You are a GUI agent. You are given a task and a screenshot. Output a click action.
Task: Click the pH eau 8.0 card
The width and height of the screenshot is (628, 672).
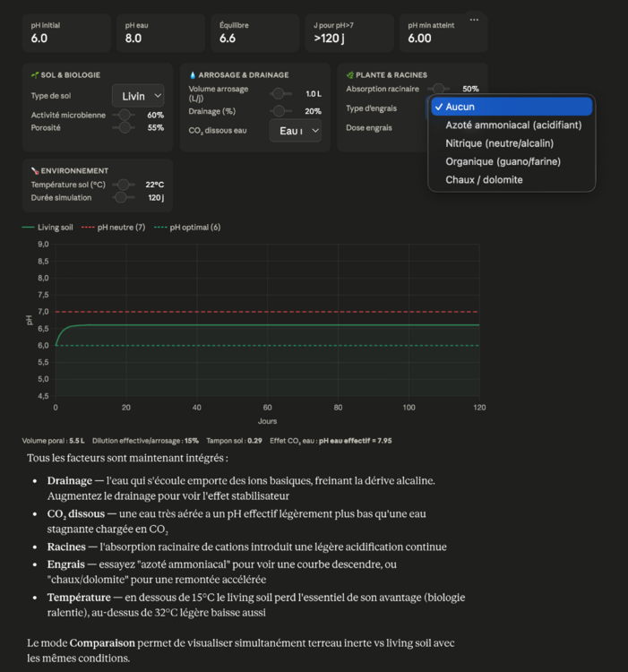click(x=160, y=33)
